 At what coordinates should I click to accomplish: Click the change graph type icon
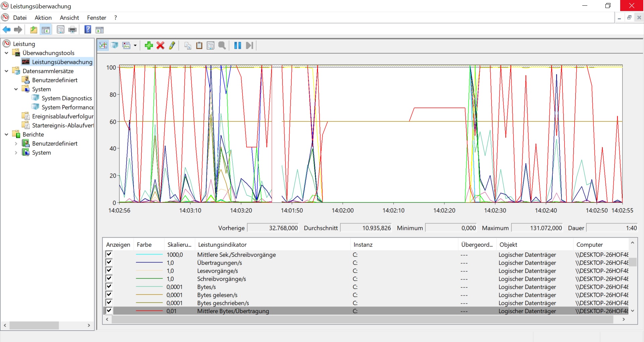point(126,45)
